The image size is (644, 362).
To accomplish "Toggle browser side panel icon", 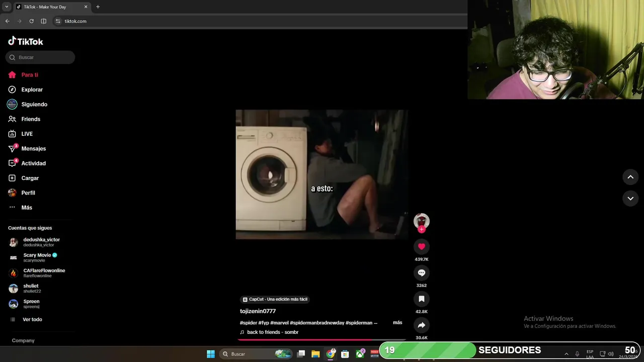I will point(43,21).
